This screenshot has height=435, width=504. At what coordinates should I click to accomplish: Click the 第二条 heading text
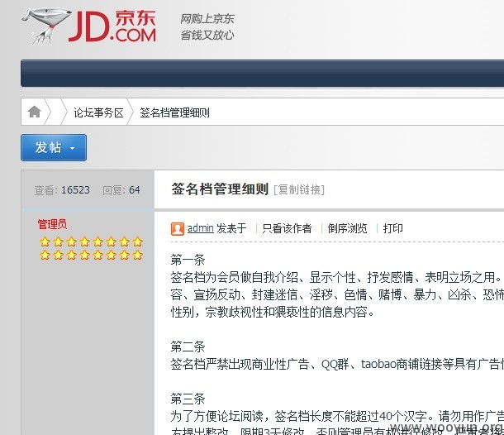188,347
